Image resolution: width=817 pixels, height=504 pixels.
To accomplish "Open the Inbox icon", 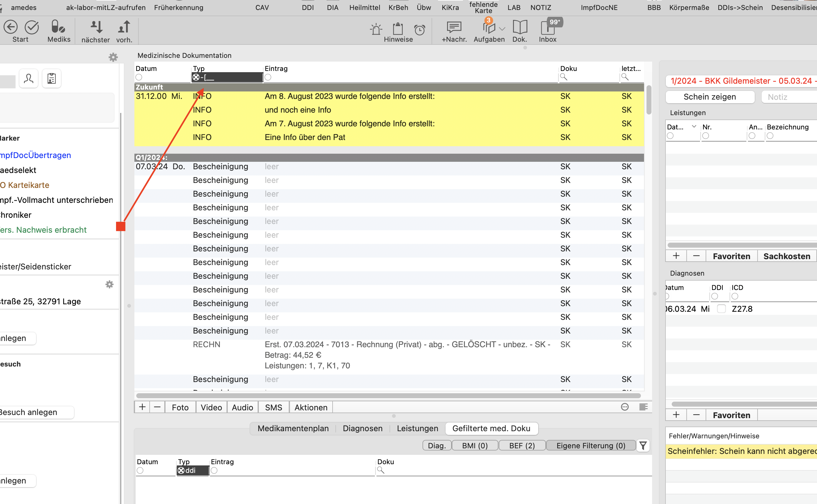I will [548, 28].
